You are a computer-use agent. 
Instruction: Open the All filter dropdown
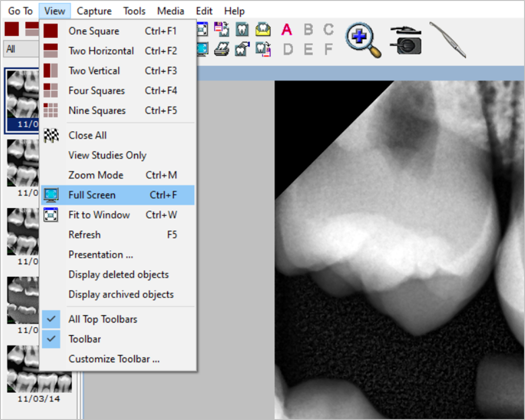[21, 49]
